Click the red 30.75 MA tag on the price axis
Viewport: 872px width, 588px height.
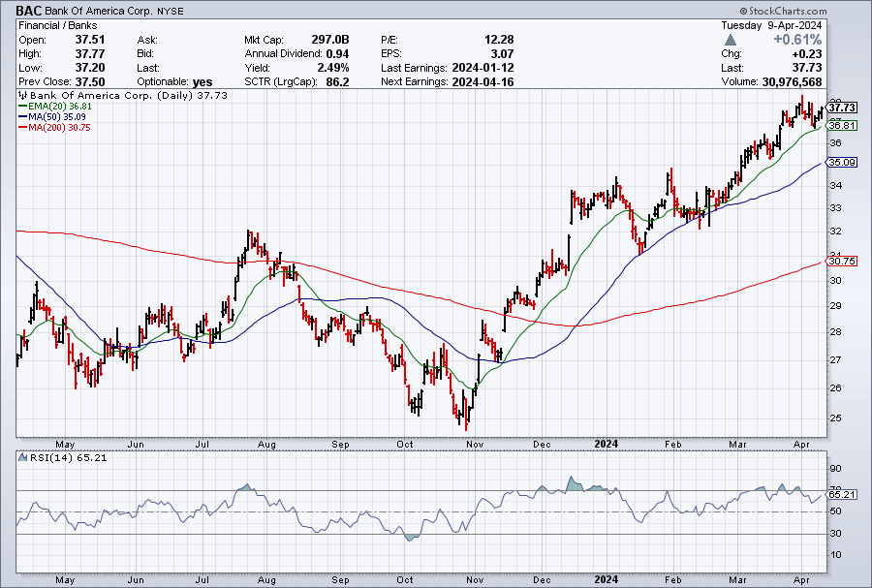tap(841, 261)
